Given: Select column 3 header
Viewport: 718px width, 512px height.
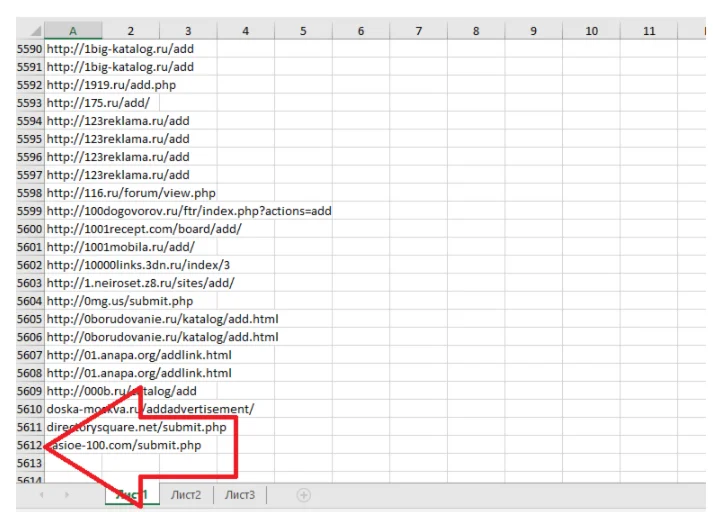Looking at the screenshot, I should (x=188, y=31).
